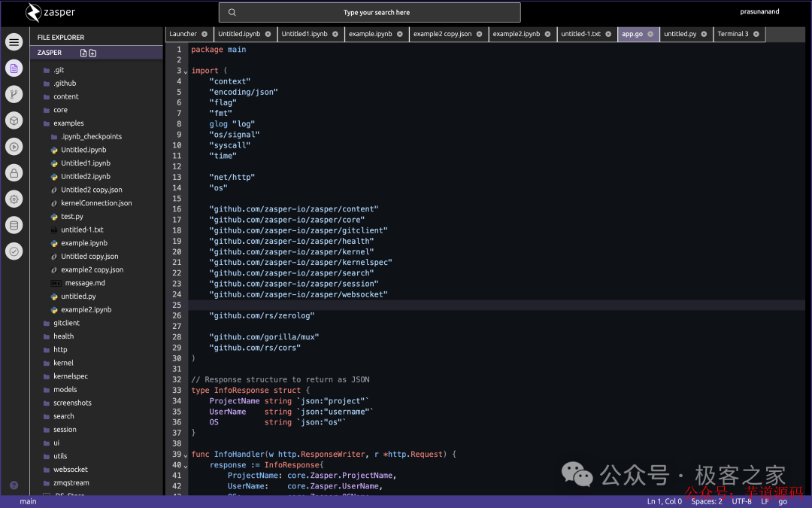
Task: Close the untitled.py tab
Action: 704,34
